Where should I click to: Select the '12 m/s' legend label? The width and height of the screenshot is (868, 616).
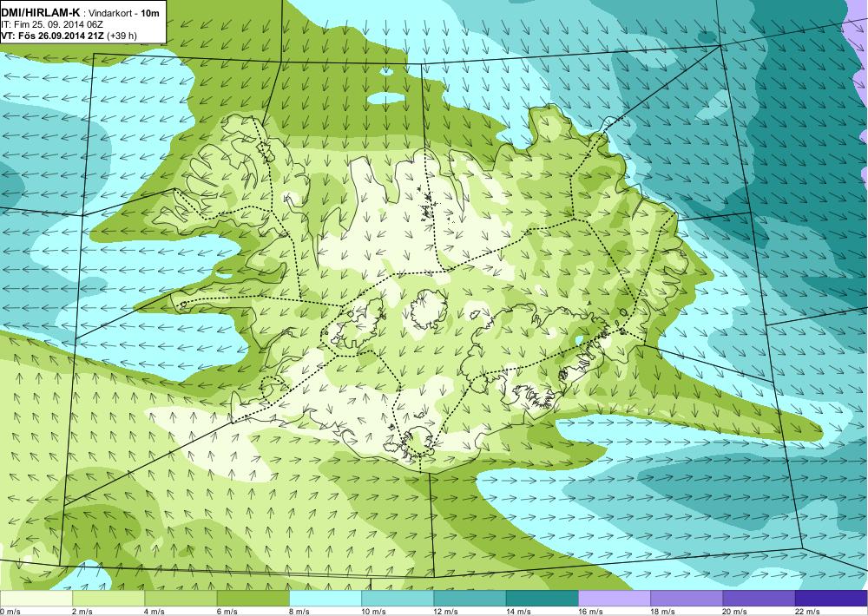point(445,612)
